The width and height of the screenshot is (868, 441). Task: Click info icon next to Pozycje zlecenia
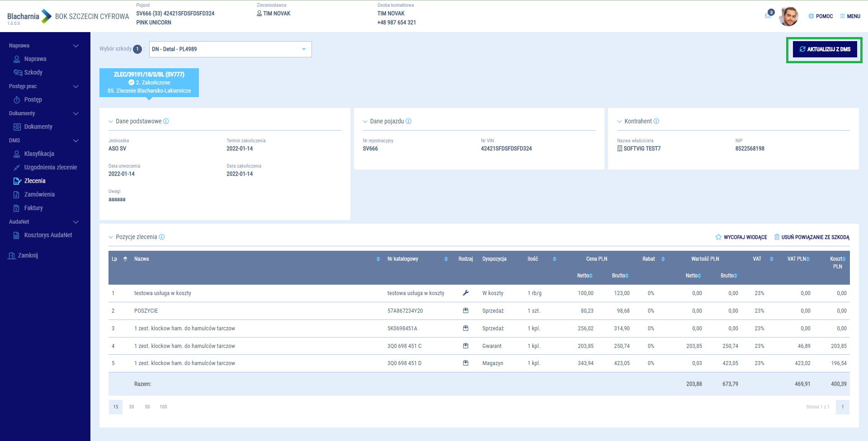coord(162,237)
